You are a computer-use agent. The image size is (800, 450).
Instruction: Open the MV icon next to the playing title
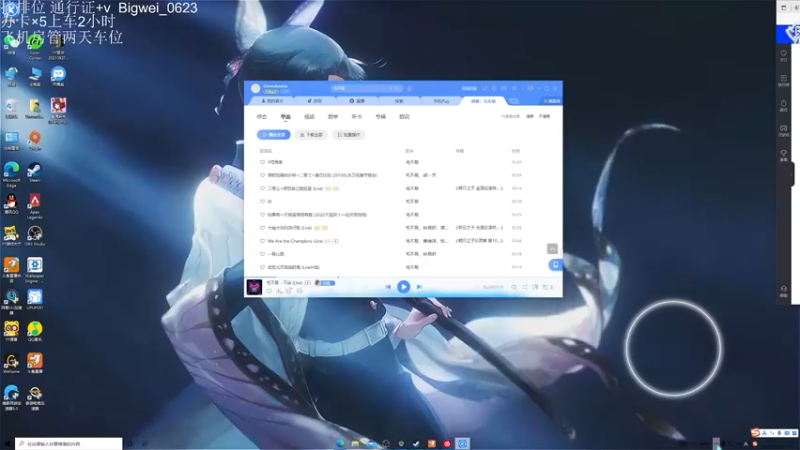coord(308,283)
